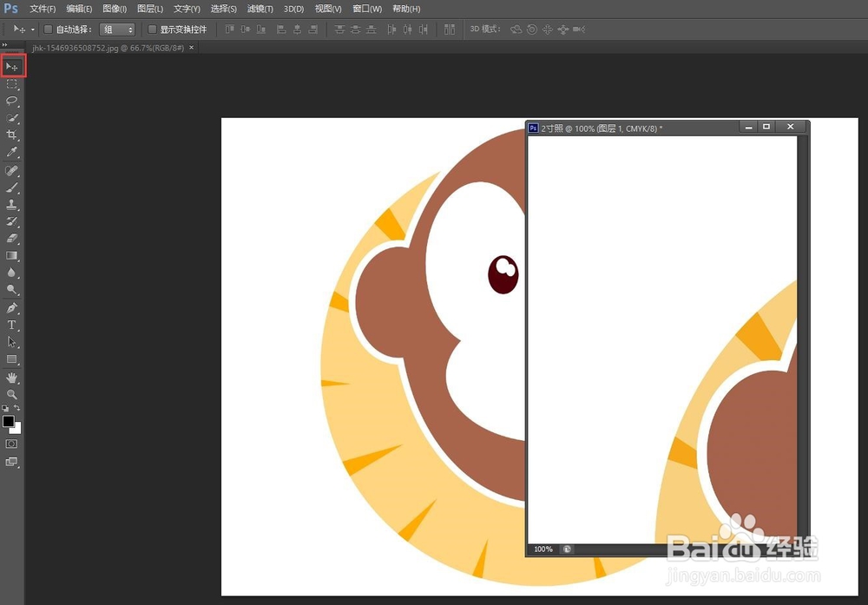Reset default foreground and background colors
Viewport: 868px width, 605px height.
pyautogui.click(x=5, y=408)
